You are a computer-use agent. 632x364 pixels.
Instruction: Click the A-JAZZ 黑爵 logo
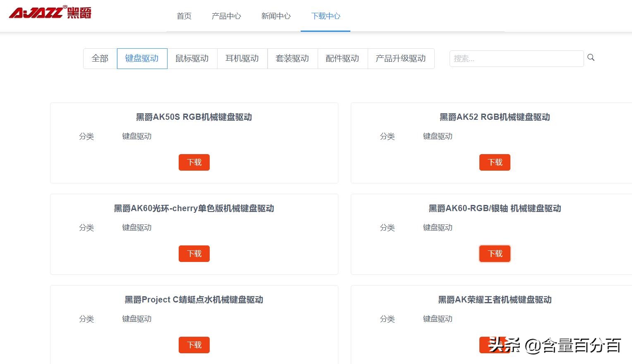point(50,12)
